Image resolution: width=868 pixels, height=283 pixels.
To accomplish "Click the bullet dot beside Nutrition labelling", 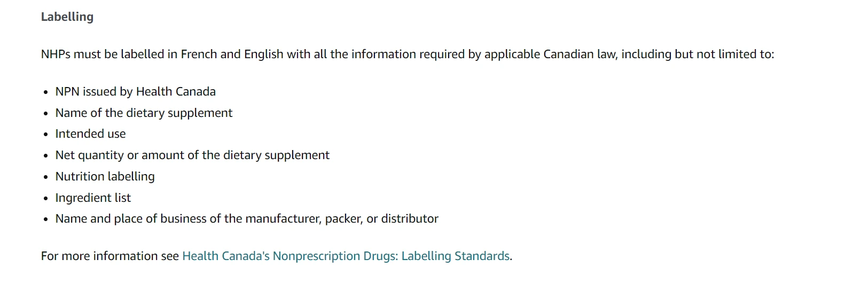I will [x=46, y=177].
